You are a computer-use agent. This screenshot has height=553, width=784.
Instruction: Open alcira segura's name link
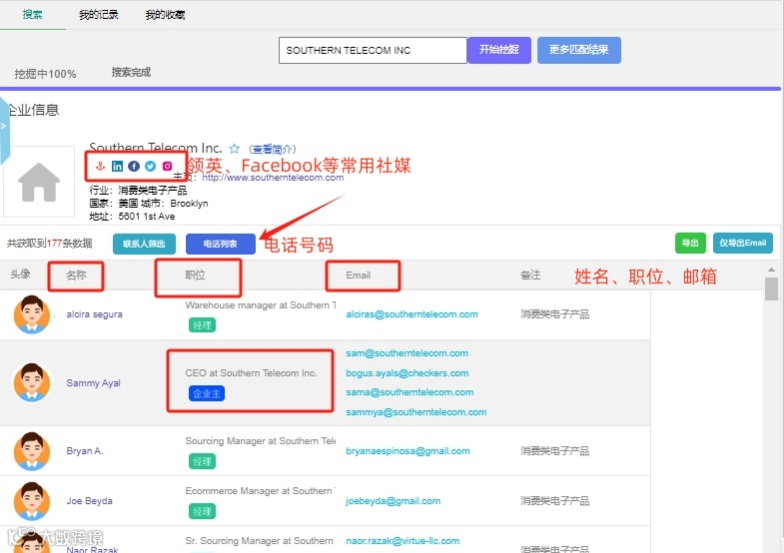click(x=94, y=314)
